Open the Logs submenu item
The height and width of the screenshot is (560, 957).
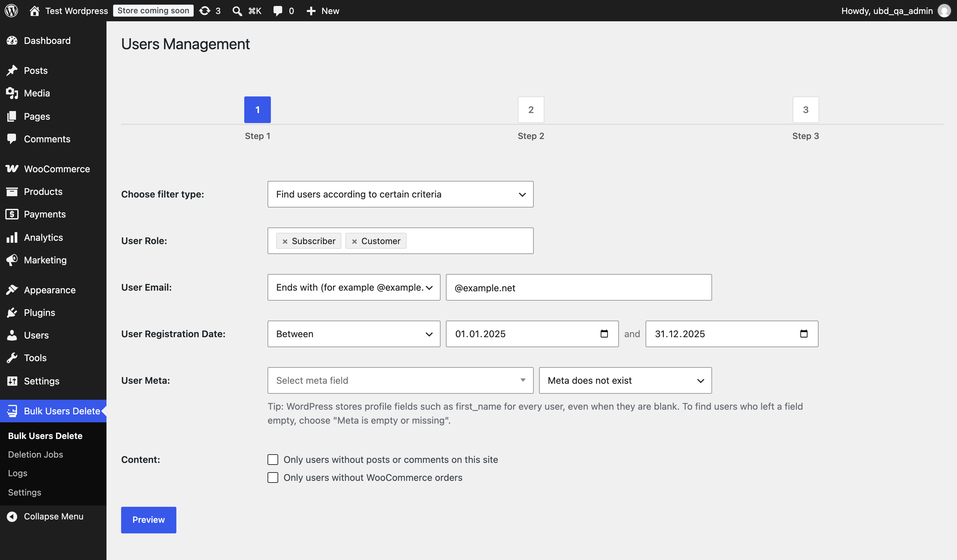pos(17,473)
